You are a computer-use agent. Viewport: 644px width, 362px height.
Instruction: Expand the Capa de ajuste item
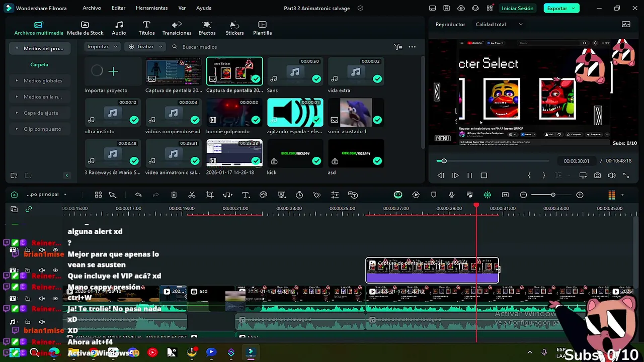[39, 113]
